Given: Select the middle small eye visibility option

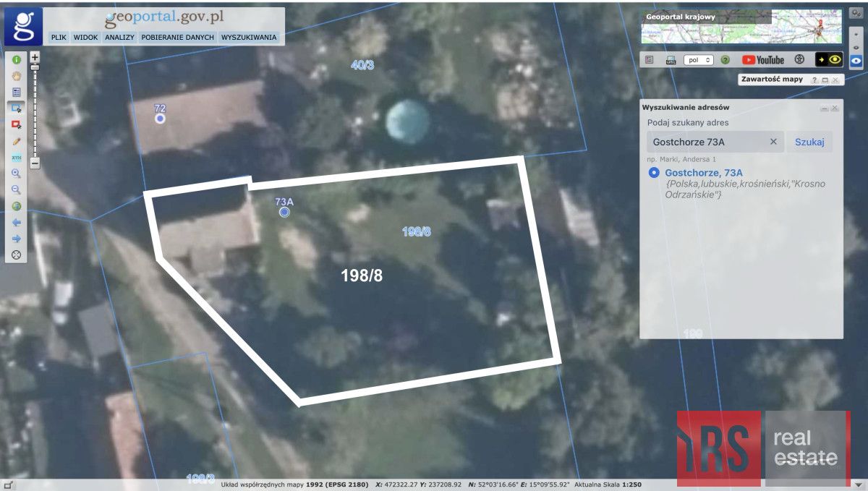Looking at the screenshot, I should [x=856, y=47].
